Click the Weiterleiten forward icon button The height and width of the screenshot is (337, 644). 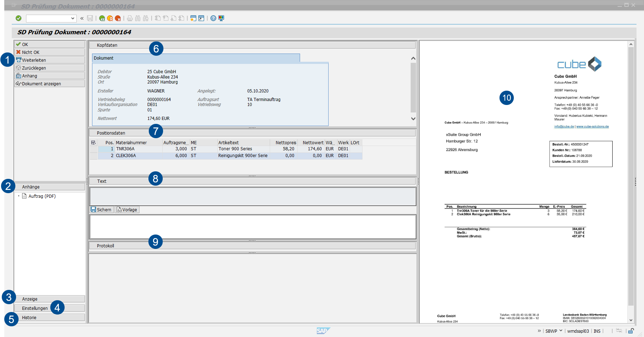coord(19,60)
